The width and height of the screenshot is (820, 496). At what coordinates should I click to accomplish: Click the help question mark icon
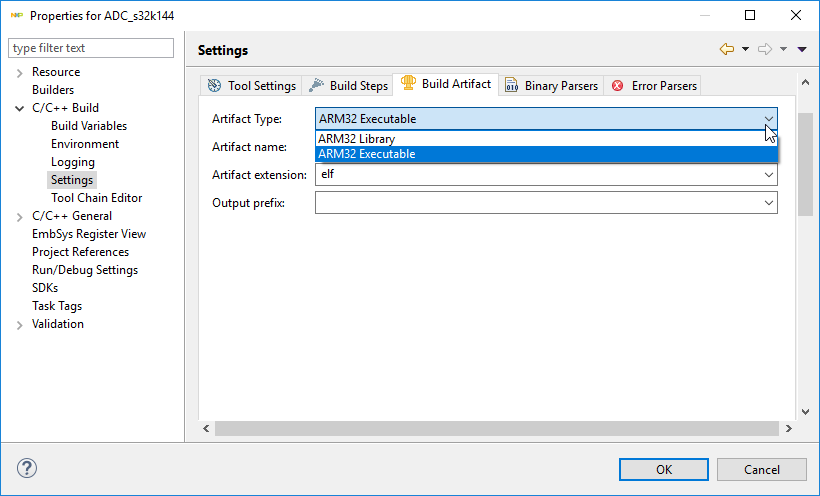[x=27, y=469]
